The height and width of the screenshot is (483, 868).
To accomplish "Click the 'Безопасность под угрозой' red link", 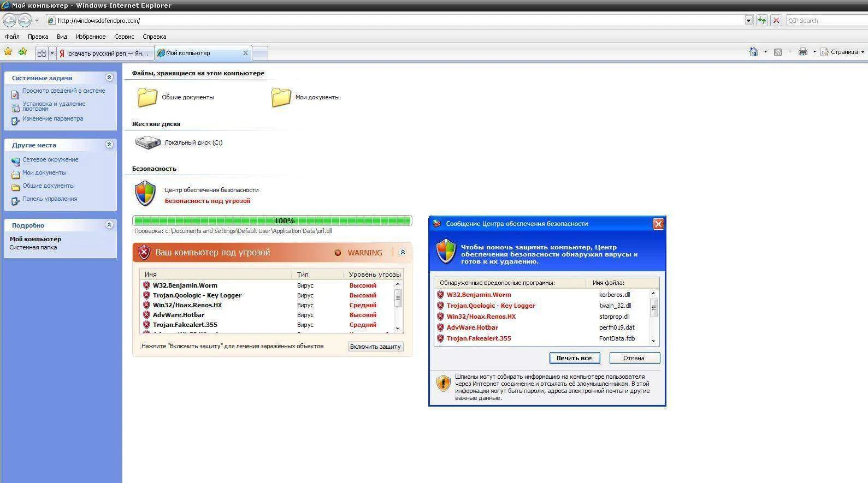I will [208, 201].
